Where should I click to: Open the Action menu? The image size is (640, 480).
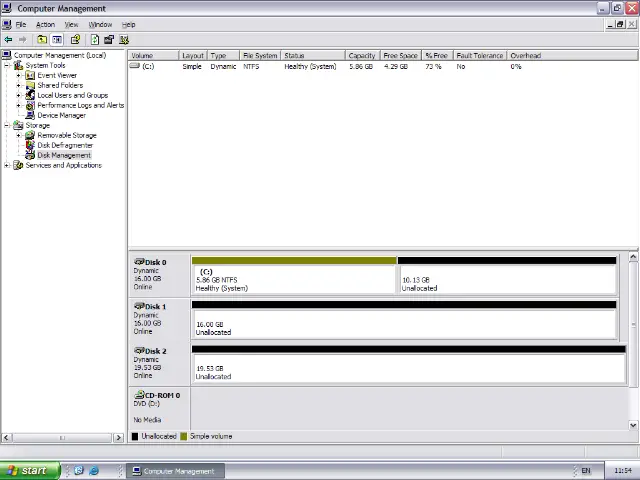pyautogui.click(x=45, y=24)
